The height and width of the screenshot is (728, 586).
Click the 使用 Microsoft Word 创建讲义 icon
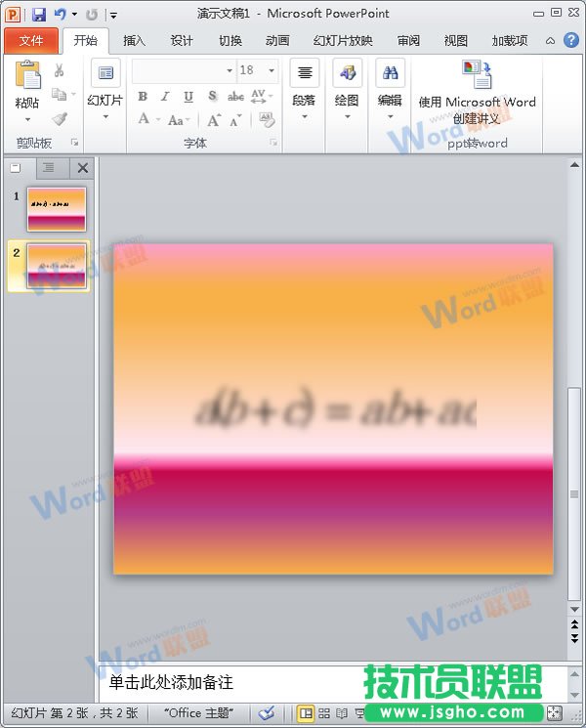[478, 75]
